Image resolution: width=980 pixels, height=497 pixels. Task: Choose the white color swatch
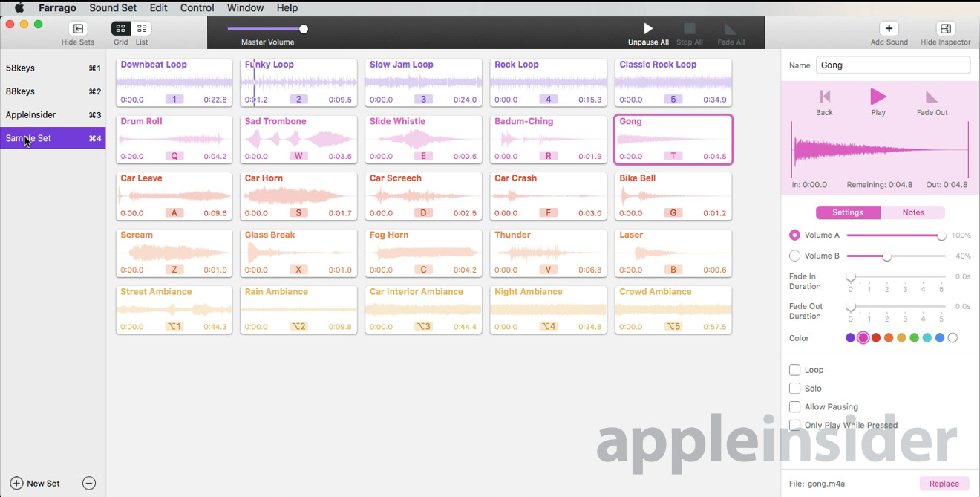[953, 338]
